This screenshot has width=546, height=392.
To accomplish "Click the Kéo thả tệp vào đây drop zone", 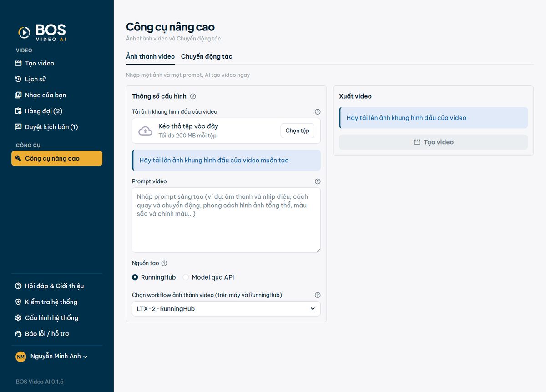I will pyautogui.click(x=226, y=131).
